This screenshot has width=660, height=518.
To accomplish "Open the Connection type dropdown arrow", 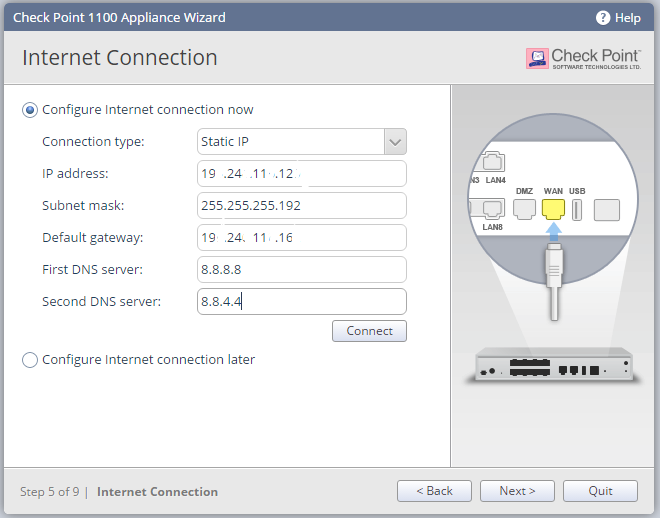I will point(395,142).
